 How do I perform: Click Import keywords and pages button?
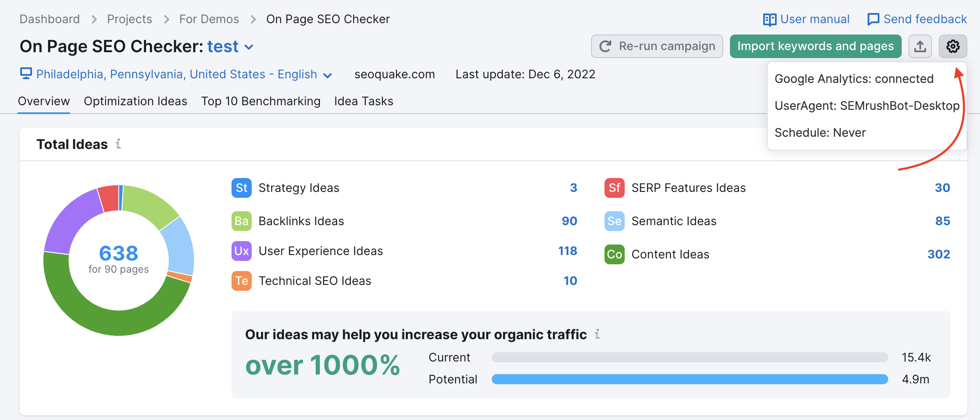tap(815, 46)
